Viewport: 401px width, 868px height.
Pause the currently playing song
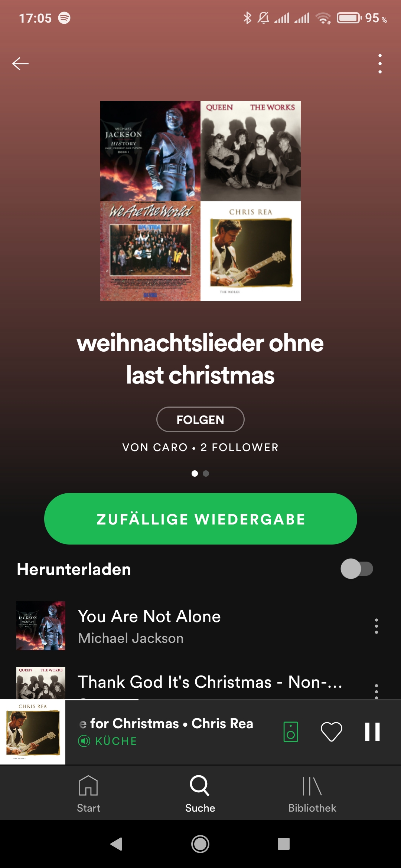372,732
